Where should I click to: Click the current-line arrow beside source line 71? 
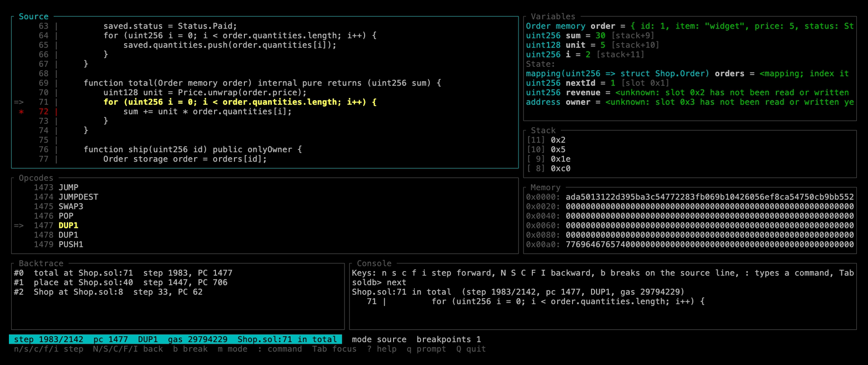(19, 102)
